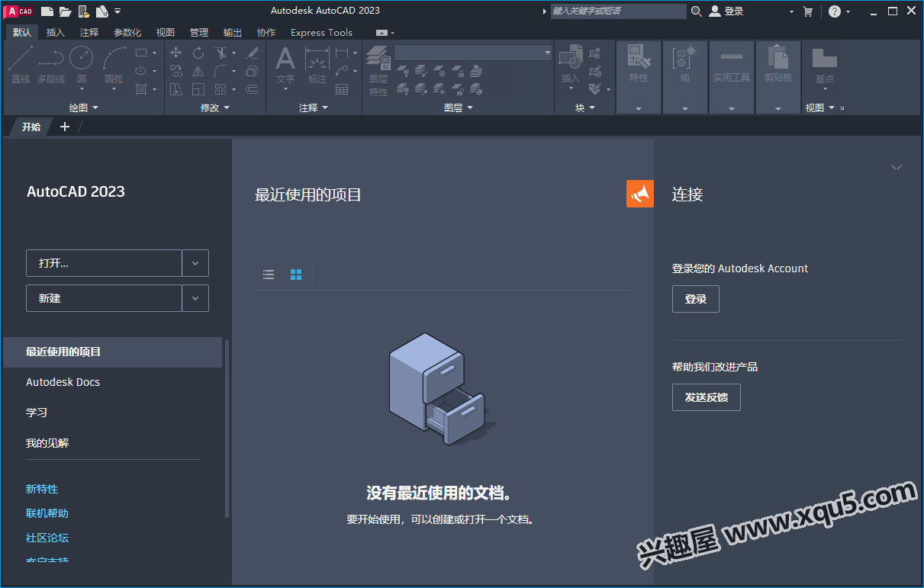Select the Copy tool in the 修改 panel

(x=176, y=71)
